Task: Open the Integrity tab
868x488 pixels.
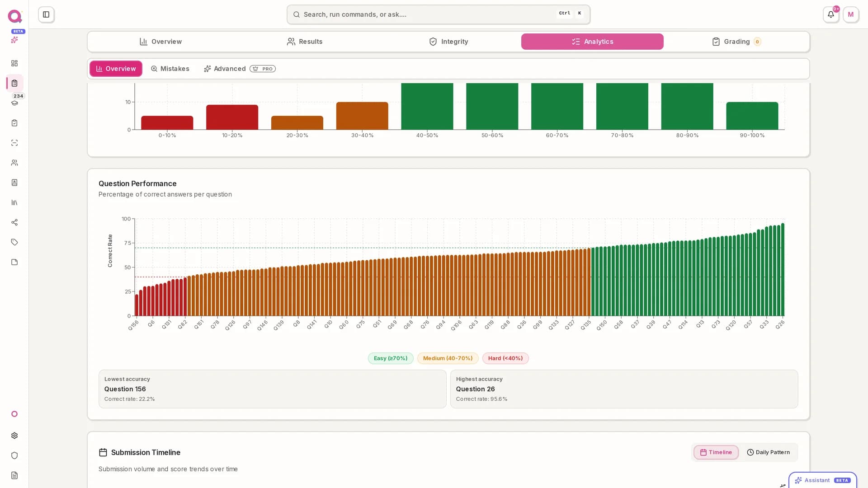Action: point(448,42)
